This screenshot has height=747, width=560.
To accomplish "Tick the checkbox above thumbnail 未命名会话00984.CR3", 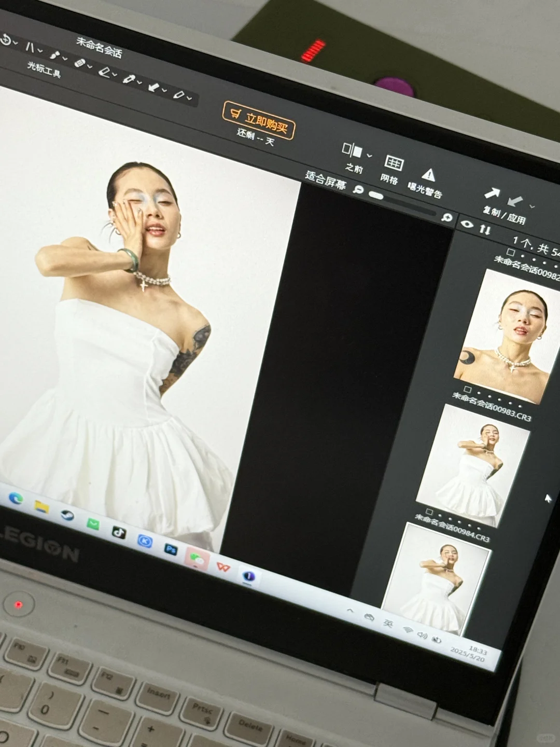I will click(x=429, y=513).
